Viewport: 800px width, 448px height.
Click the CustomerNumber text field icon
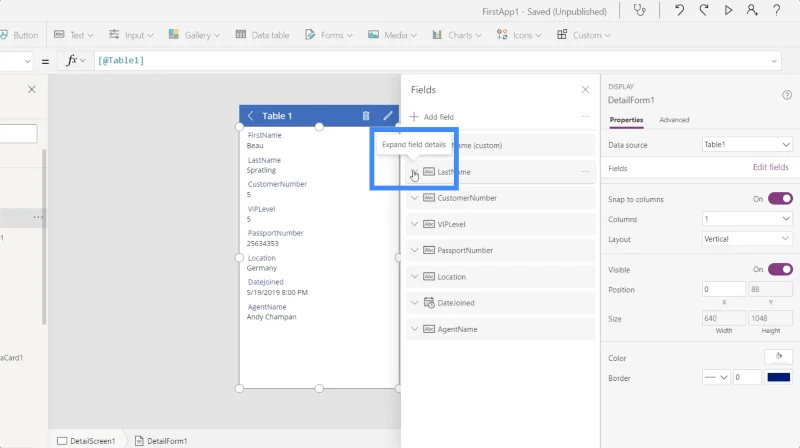pos(429,198)
